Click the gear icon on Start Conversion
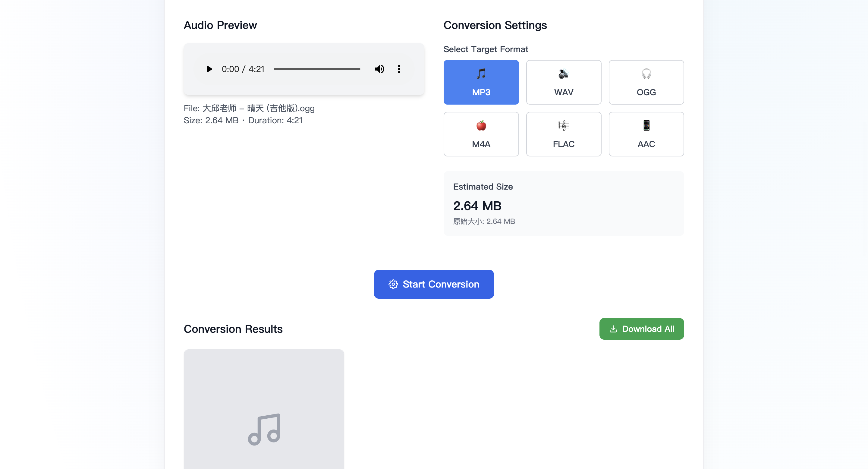868x469 pixels. coord(393,284)
